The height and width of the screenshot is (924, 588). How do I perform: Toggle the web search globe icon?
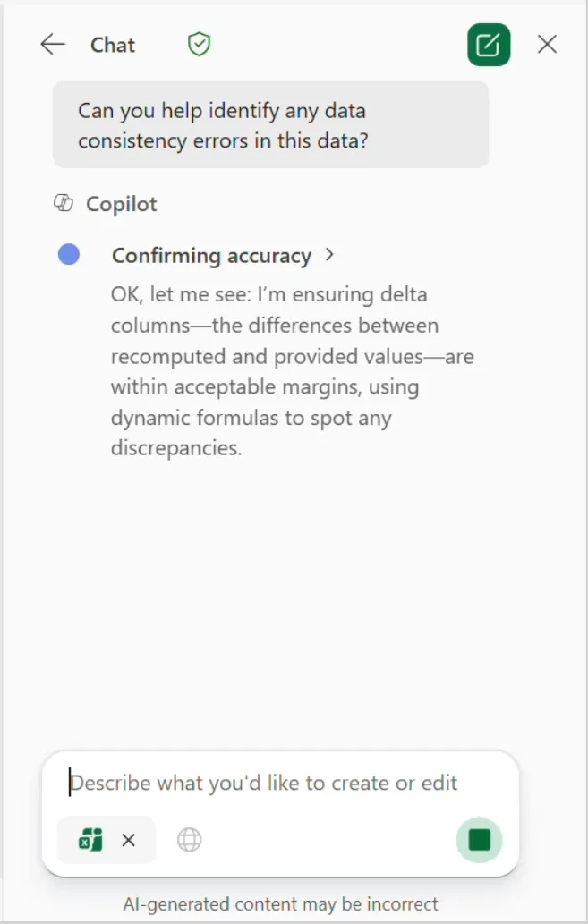[x=190, y=840]
